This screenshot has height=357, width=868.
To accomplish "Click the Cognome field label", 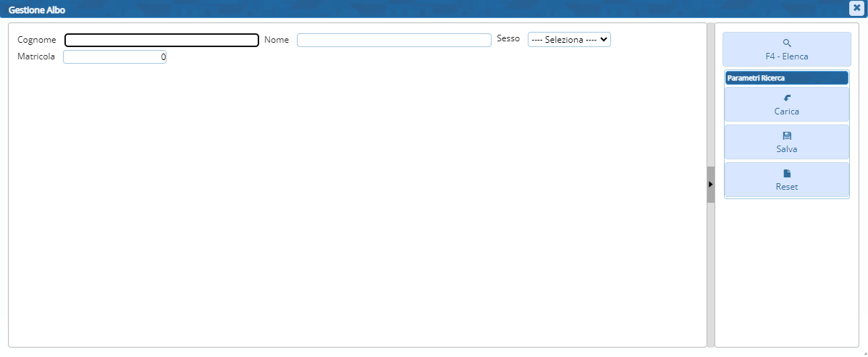I will point(36,40).
